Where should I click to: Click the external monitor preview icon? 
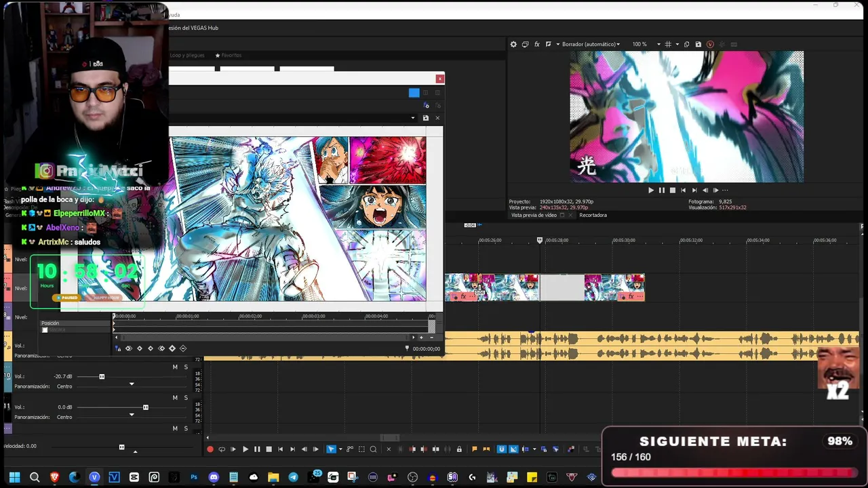[x=525, y=44]
